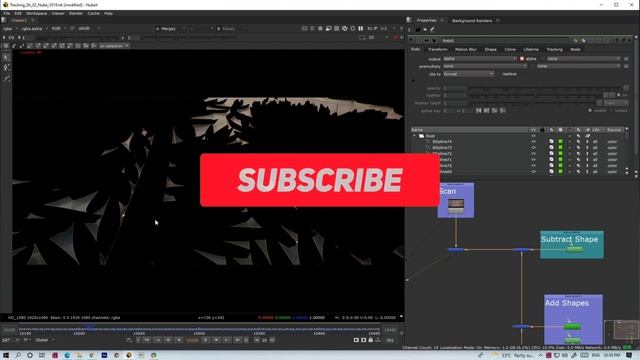Open the rgba.alpha channel dropdown
Screen dimensions: 640x360
click(34, 29)
